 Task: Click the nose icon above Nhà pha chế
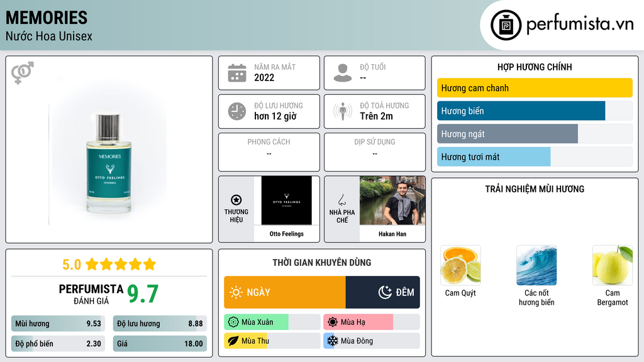pos(341,200)
